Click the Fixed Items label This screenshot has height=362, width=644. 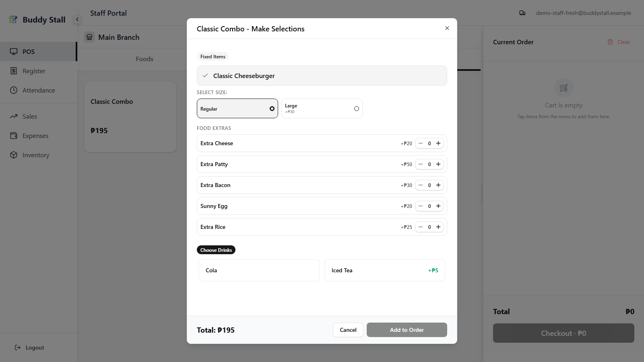[213, 57]
